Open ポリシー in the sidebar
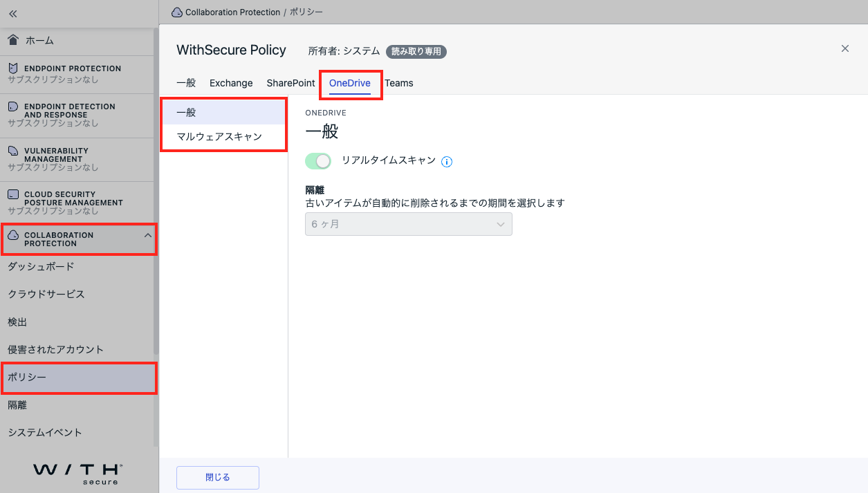This screenshot has width=868, height=493. (x=78, y=378)
